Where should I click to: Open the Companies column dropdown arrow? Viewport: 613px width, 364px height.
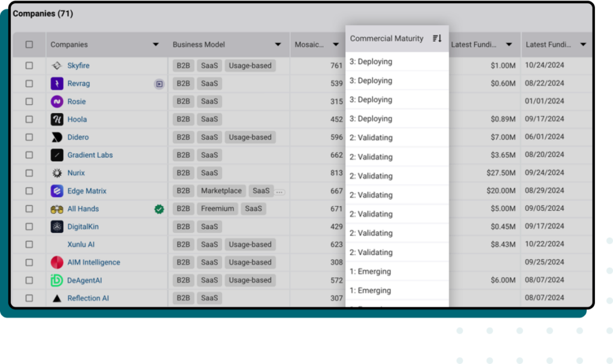156,44
